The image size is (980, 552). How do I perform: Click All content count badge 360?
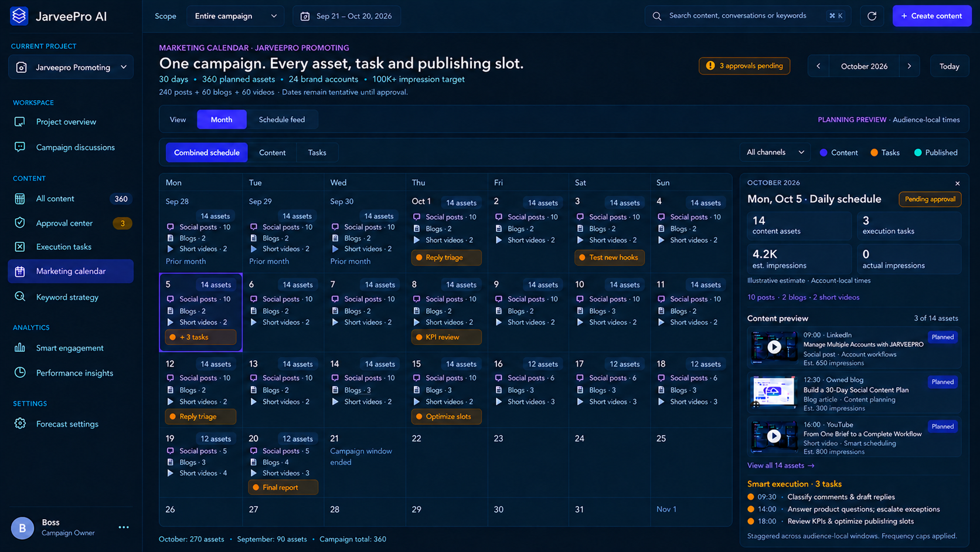pos(121,199)
